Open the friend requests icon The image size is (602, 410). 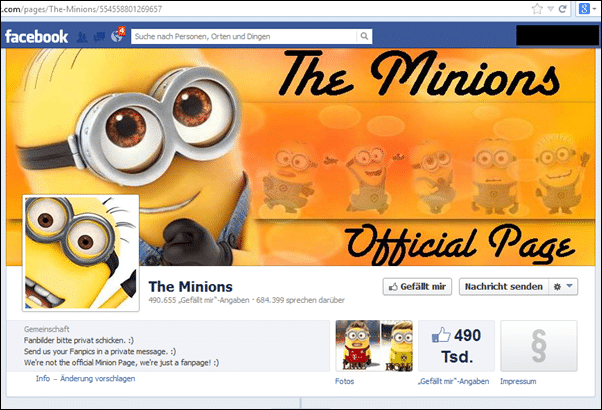click(x=82, y=37)
